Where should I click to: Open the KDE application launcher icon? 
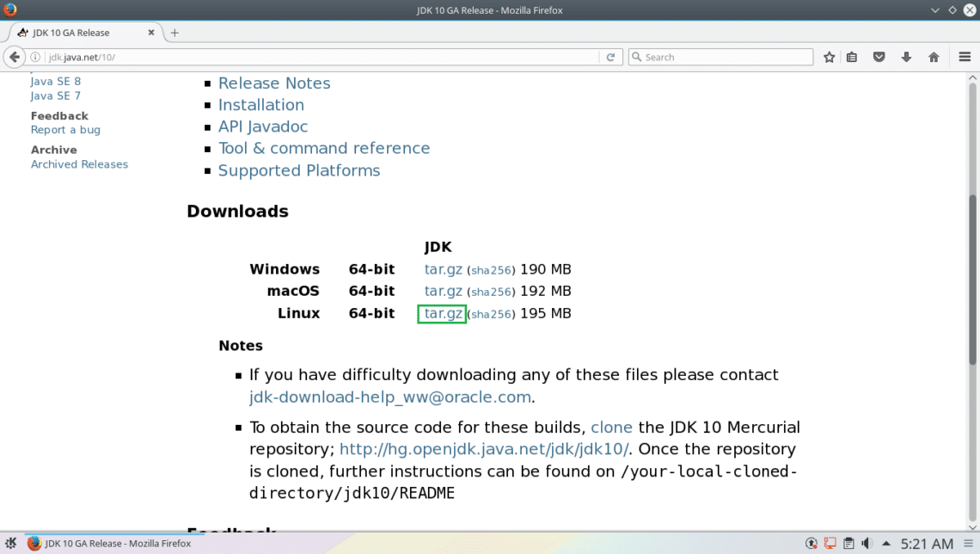(10, 544)
